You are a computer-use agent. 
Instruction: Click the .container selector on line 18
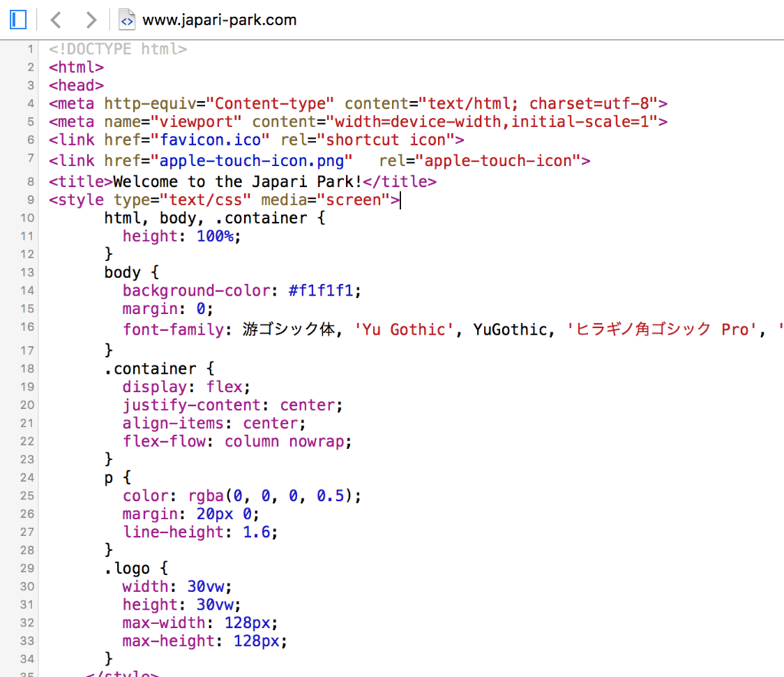(150, 369)
